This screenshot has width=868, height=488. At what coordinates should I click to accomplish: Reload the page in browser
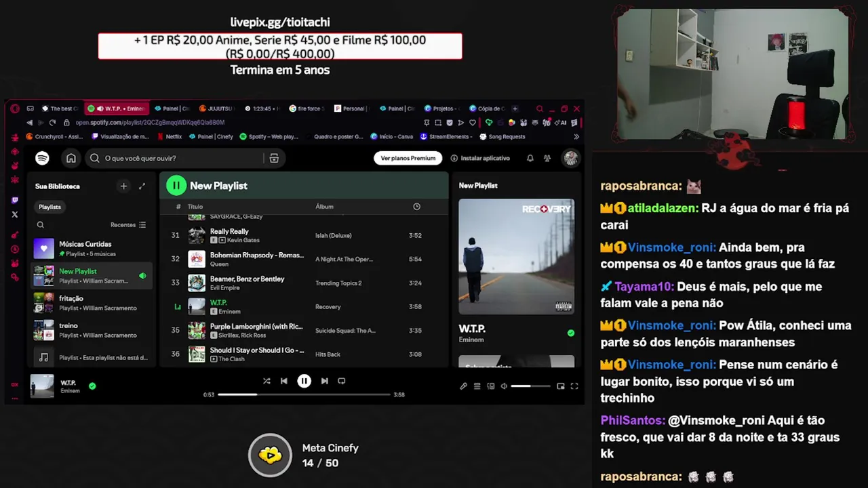(x=52, y=123)
